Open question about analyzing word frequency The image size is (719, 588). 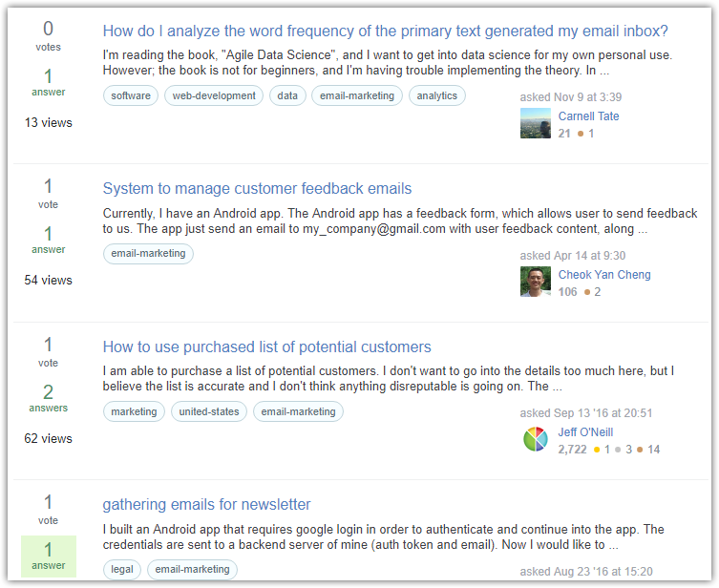tap(385, 31)
